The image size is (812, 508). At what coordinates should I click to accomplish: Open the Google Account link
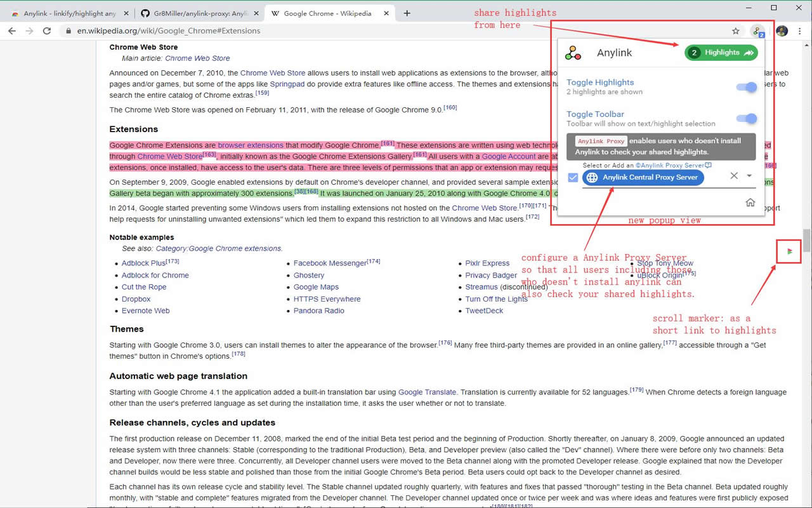point(509,156)
